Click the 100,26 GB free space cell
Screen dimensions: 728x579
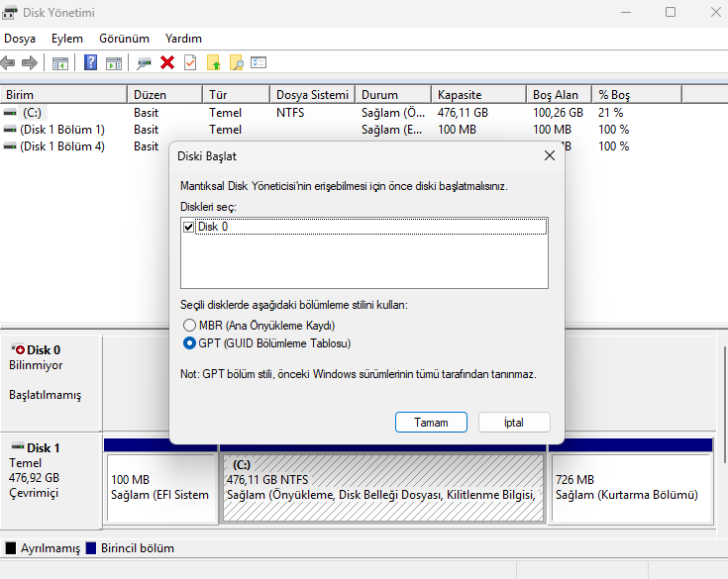click(x=558, y=112)
